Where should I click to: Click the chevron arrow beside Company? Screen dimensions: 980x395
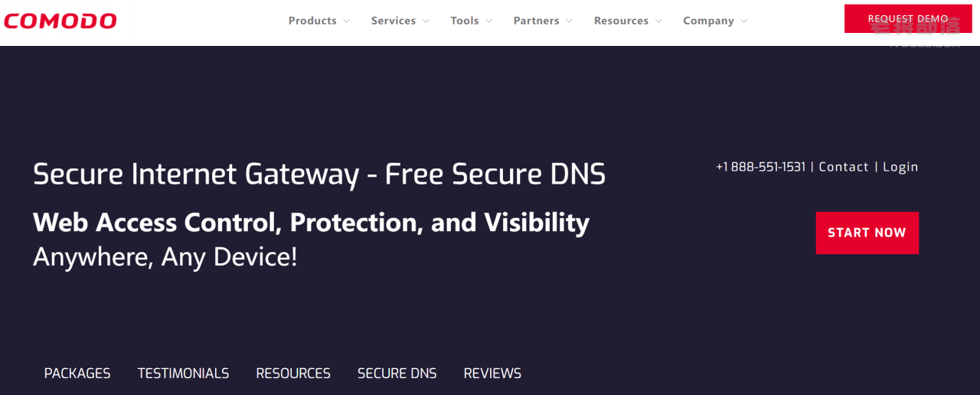point(743,21)
